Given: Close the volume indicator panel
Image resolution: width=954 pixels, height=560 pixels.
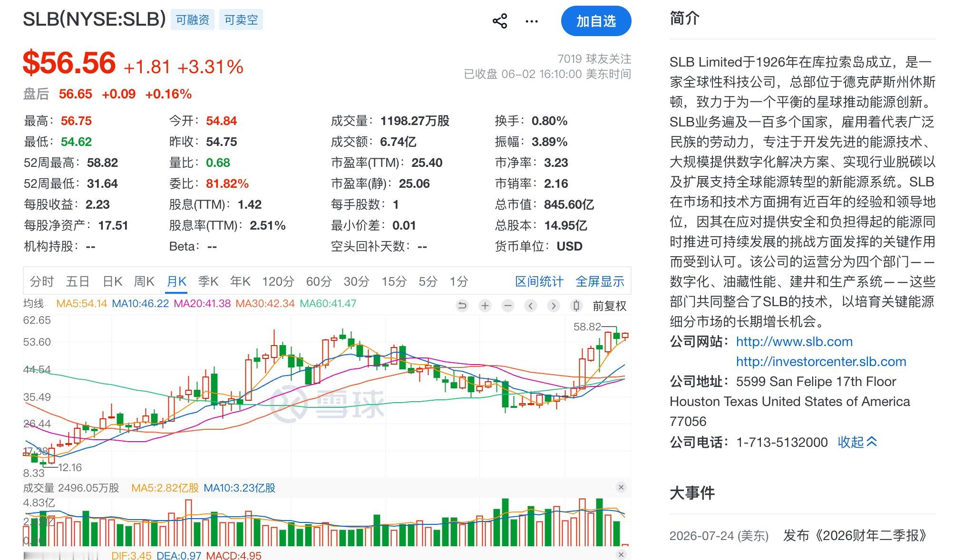Looking at the screenshot, I should (621, 487).
